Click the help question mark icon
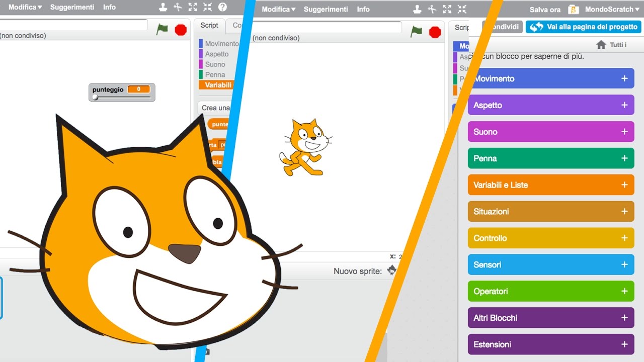644x362 pixels. (222, 8)
